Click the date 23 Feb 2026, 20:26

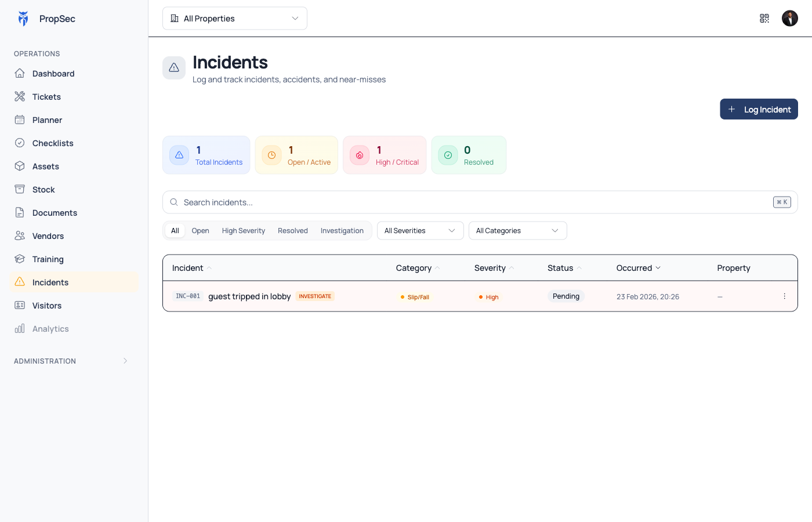coord(648,296)
